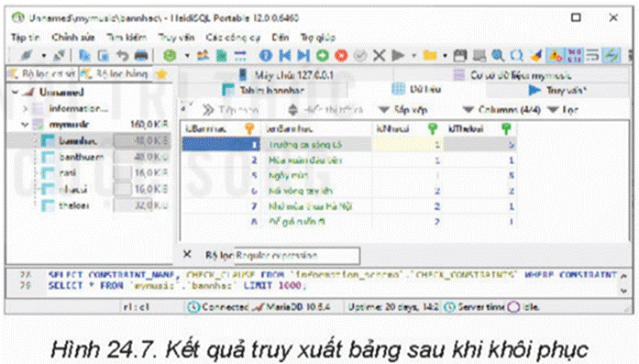Open dropdown arrow beside the connect icon
This screenshot has height=364, width=639.
coord(44,55)
